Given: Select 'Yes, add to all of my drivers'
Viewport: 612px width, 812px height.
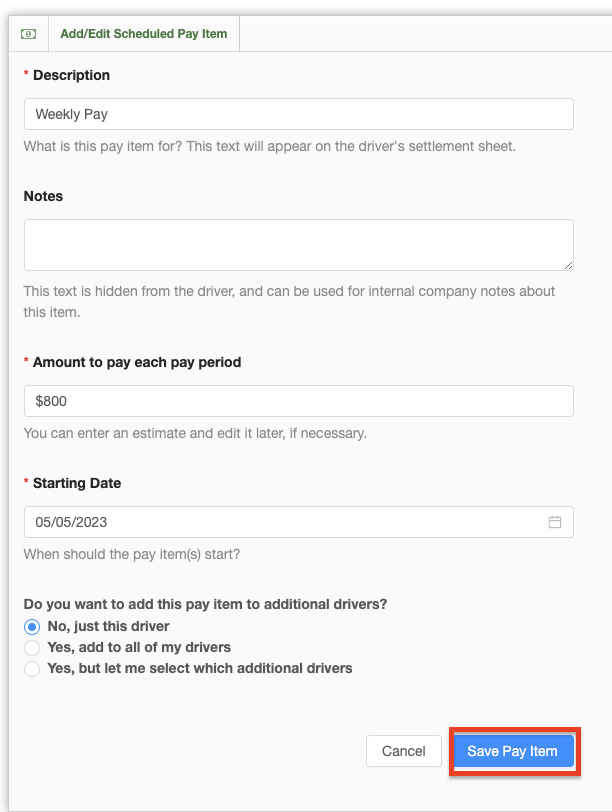Looking at the screenshot, I should point(32,647).
